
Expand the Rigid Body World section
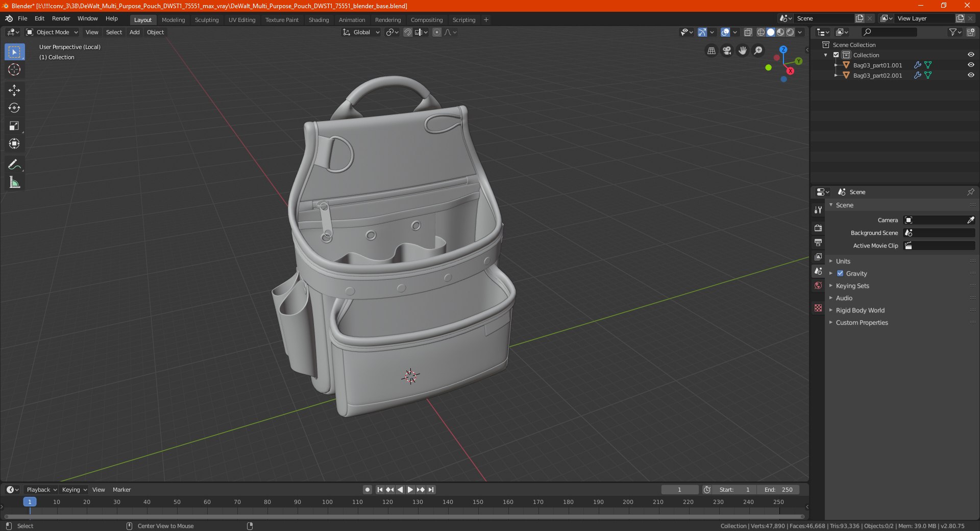click(860, 310)
